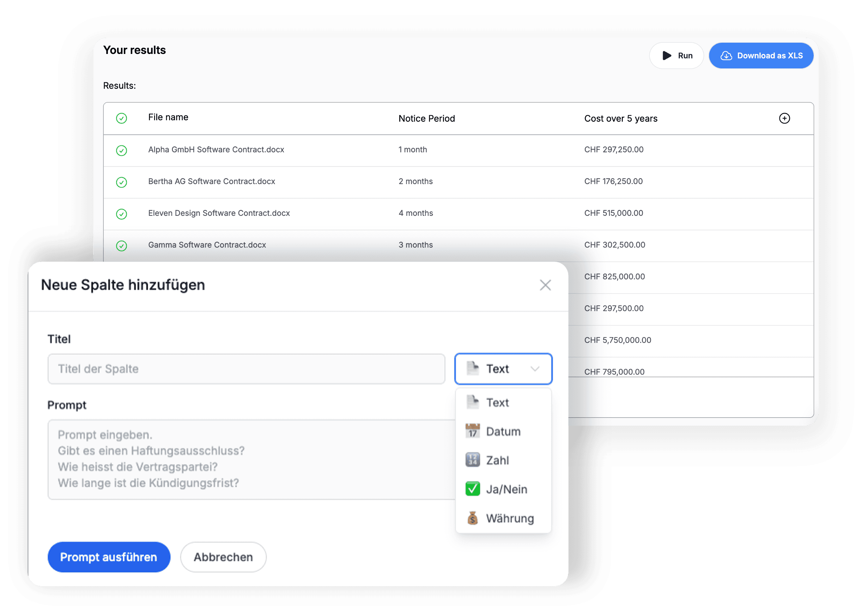
Task: Click the Titel der Spalte input field
Action: (246, 369)
